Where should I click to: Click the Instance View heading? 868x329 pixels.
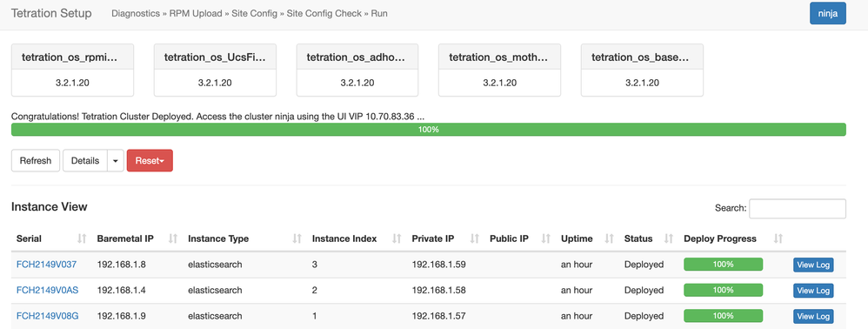tap(50, 206)
